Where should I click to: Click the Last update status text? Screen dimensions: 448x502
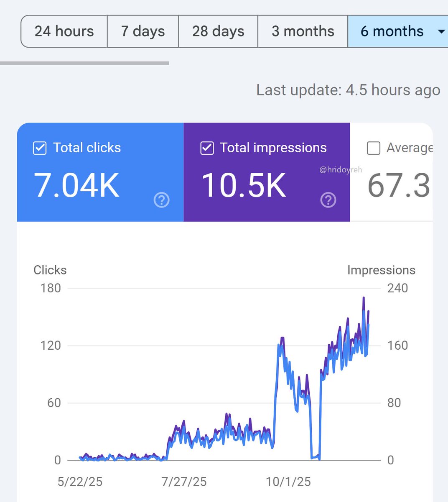tap(348, 90)
